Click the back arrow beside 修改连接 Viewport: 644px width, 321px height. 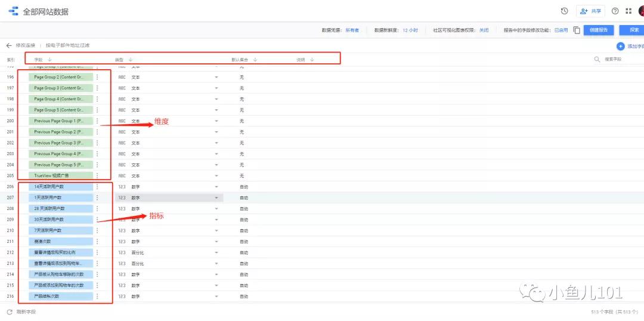[x=9, y=45]
